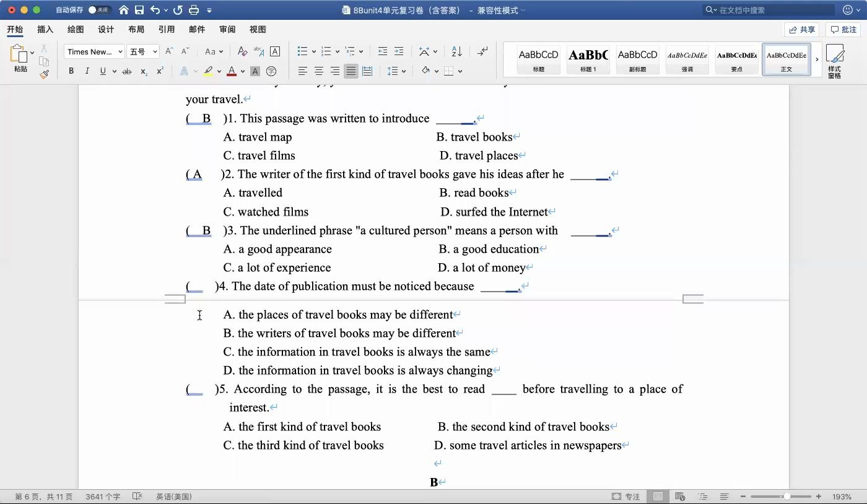This screenshot has width=867, height=504.
Task: Click the Format Painter brush icon
Action: coord(44,74)
